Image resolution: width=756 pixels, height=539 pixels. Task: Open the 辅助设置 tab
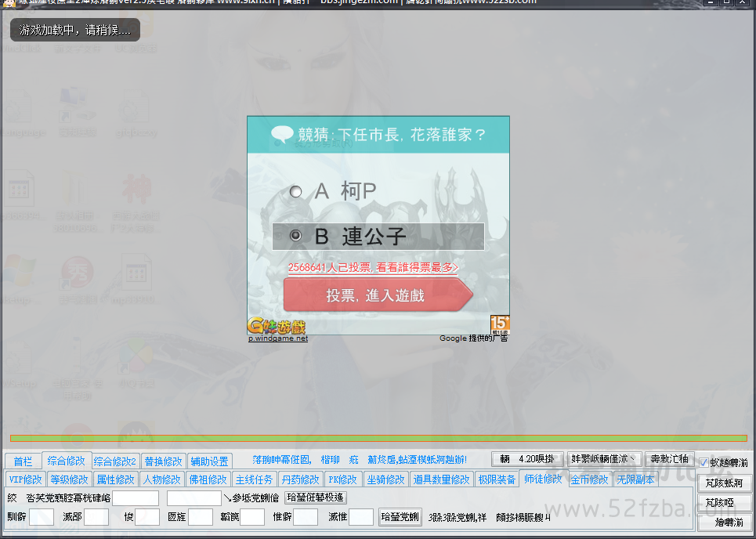(x=209, y=461)
